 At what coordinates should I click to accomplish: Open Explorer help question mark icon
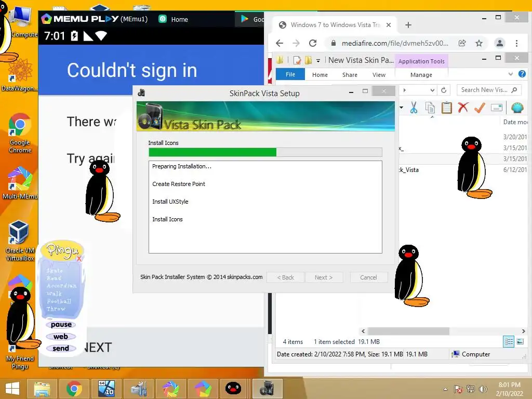[x=522, y=74]
